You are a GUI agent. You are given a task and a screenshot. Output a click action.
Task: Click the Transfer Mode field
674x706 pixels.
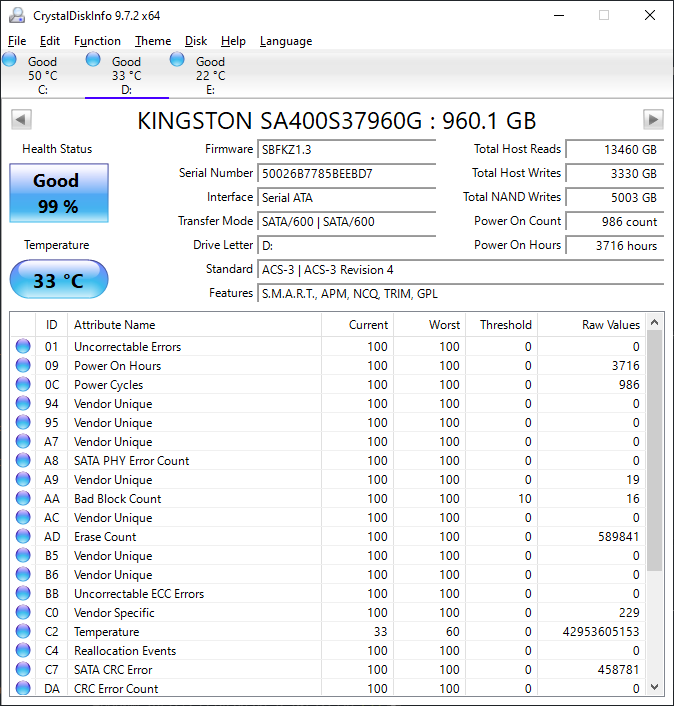pyautogui.click(x=347, y=222)
